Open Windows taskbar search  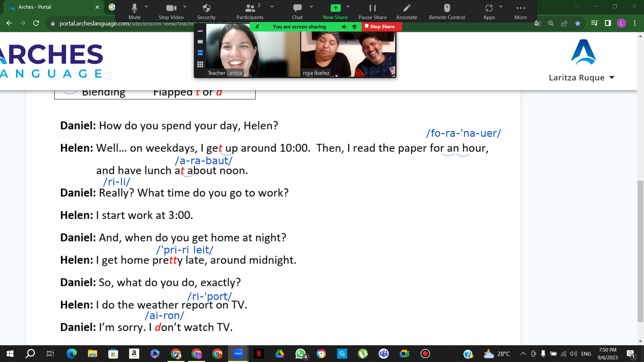tap(30, 354)
